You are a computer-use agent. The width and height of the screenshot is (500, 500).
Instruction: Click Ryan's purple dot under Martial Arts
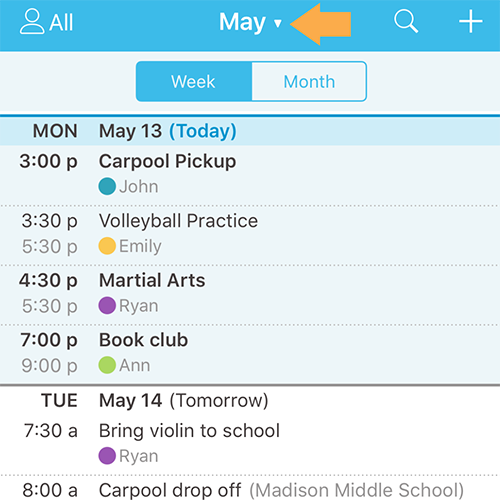click(107, 305)
